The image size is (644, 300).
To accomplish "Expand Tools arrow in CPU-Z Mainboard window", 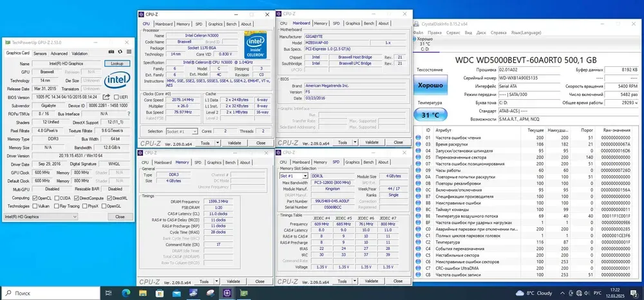I will 355,142.
